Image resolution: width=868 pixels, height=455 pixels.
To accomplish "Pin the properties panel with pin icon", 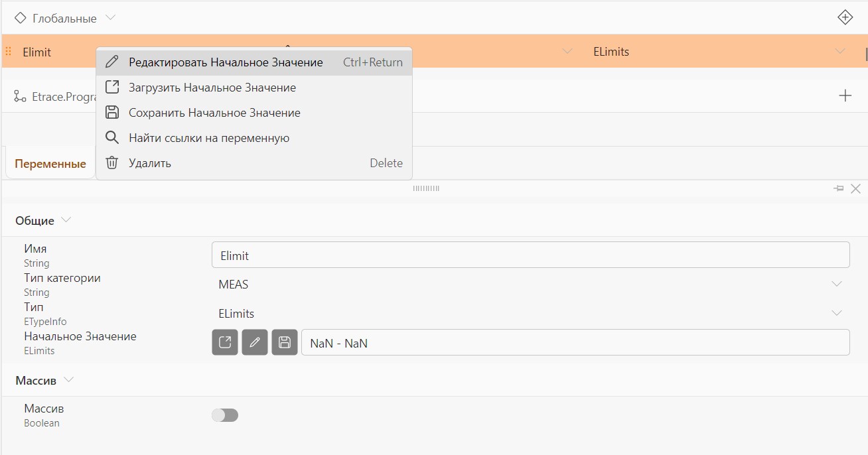I will [839, 189].
